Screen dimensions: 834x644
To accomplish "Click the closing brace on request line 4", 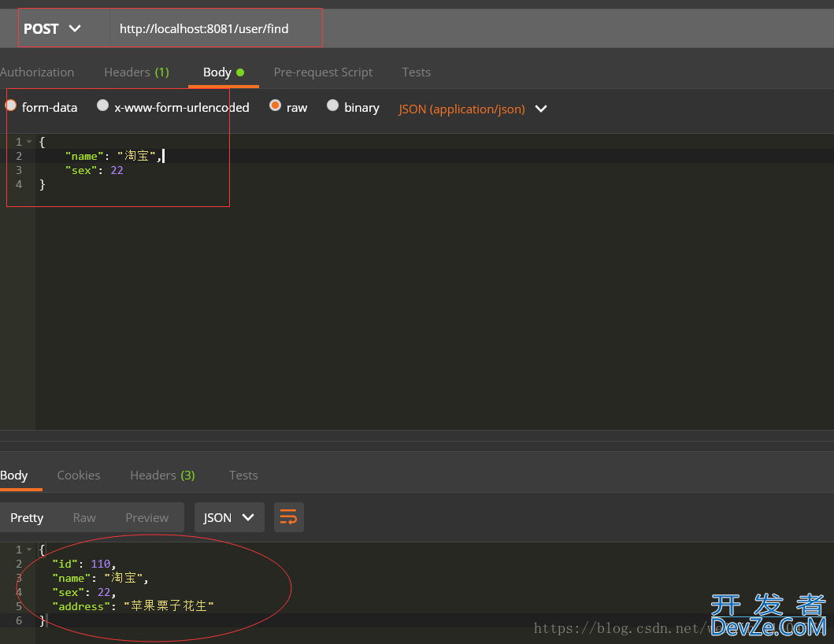I will (43, 184).
